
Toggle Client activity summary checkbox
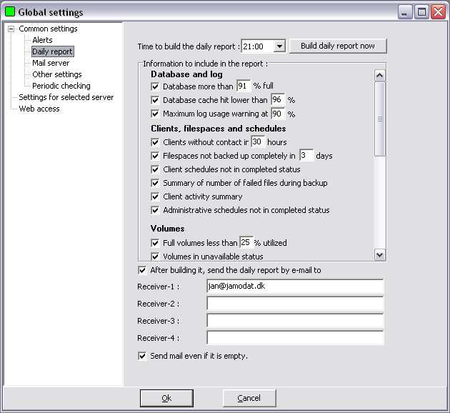(x=155, y=197)
